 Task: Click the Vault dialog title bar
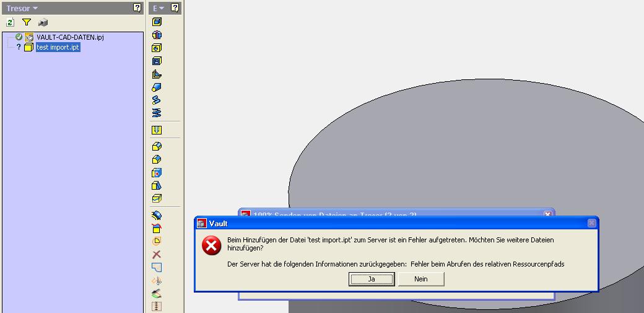[396, 223]
